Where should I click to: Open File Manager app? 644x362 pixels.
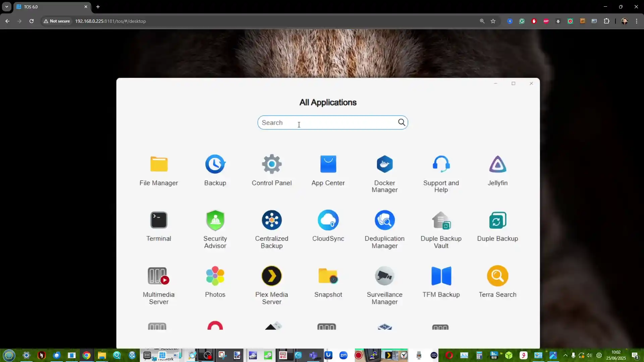[159, 164]
